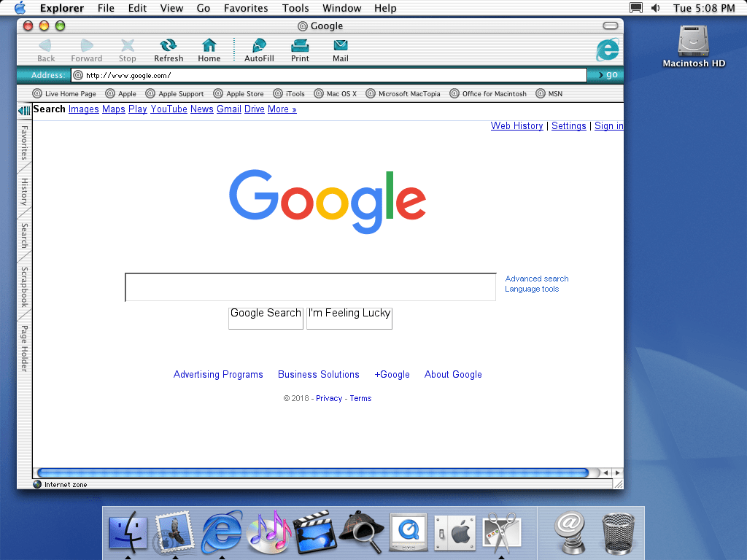Open the MSN favorite
The width and height of the screenshot is (747, 560).
549,94
